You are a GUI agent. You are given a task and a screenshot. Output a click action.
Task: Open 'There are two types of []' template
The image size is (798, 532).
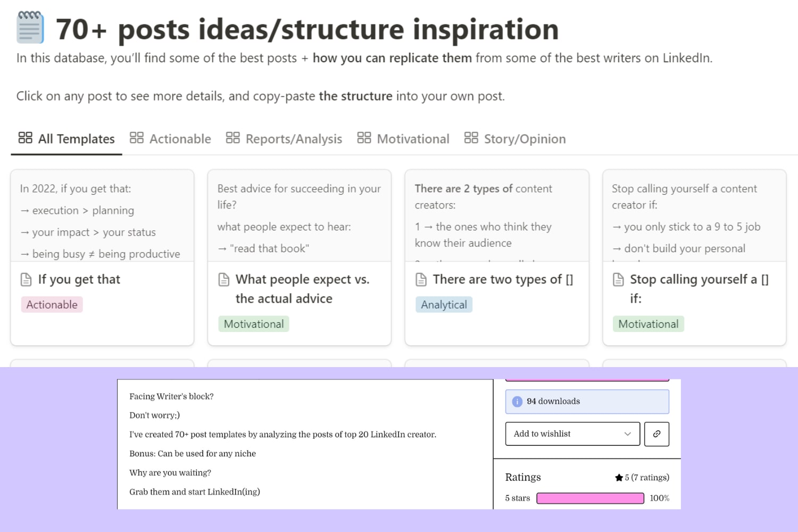click(x=502, y=279)
